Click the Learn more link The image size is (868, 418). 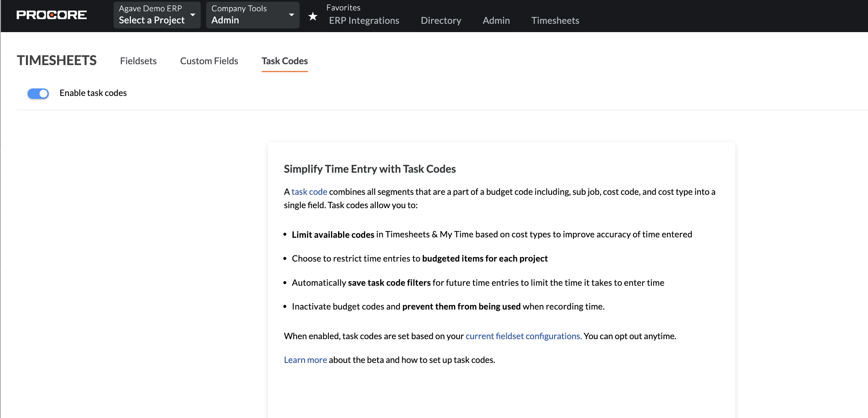click(x=305, y=360)
